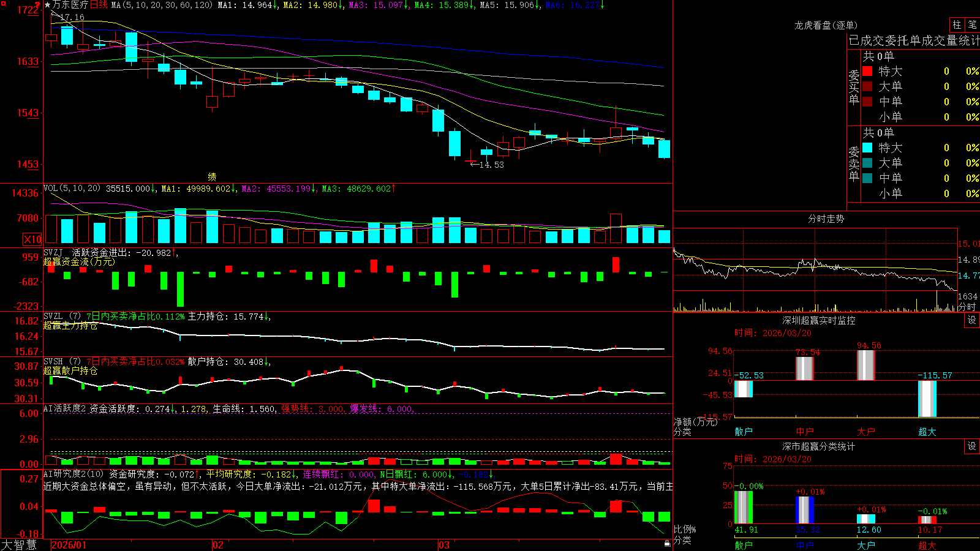Click the AI研究度2(10) indicator label
The height and width of the screenshot is (551, 980).
pos(73,474)
